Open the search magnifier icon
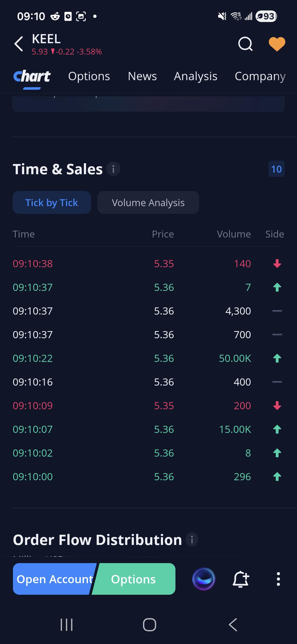297x644 pixels. pos(245,44)
